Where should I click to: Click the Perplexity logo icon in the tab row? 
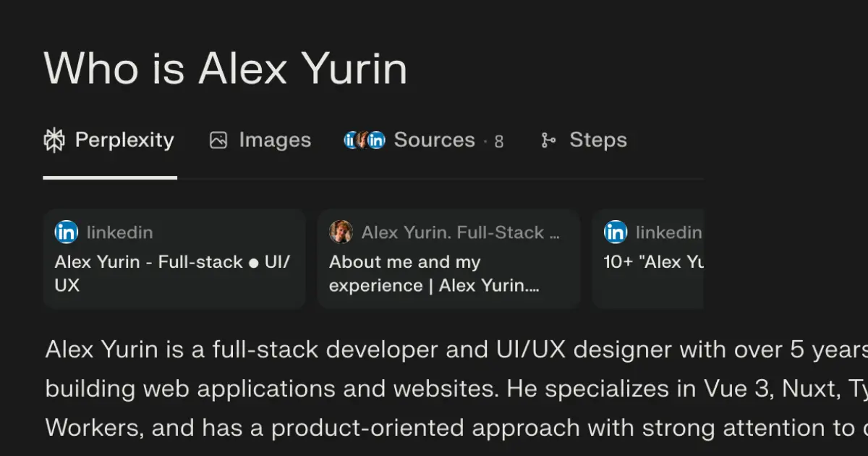pyautogui.click(x=54, y=140)
